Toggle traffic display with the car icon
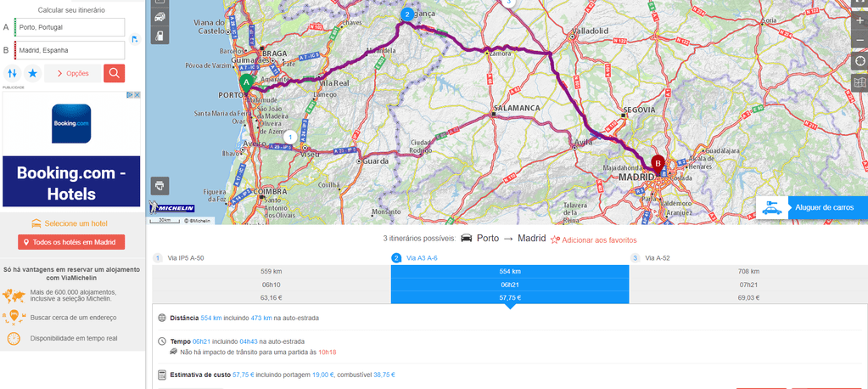Screen dimensions: 868x389 click(x=160, y=17)
